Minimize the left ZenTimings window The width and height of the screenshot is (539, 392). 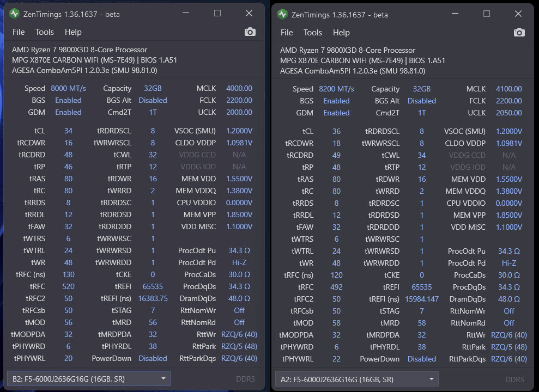pos(186,14)
